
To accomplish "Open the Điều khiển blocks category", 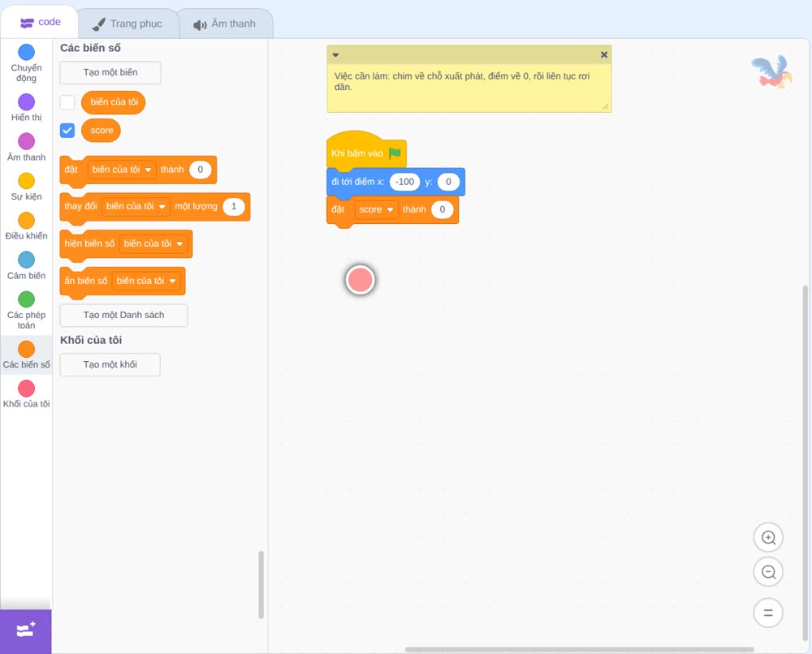I will pyautogui.click(x=27, y=226).
